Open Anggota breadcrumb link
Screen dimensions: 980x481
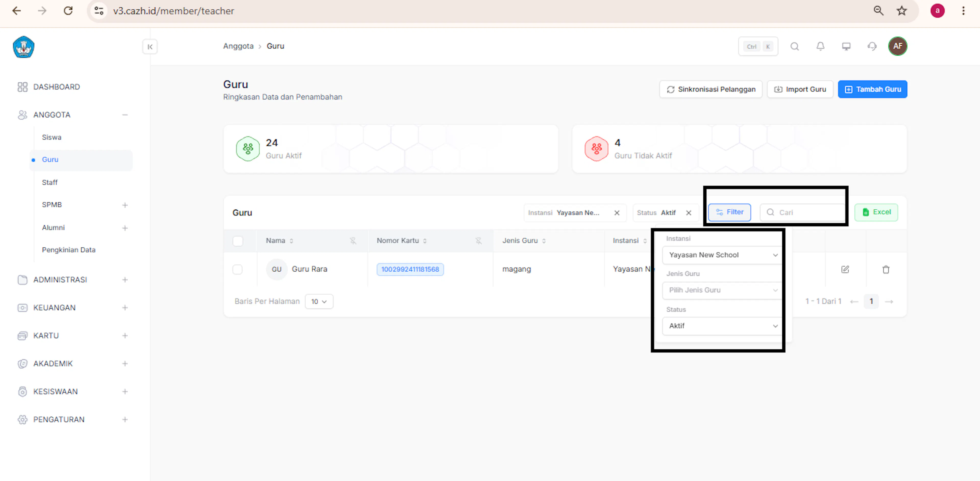238,46
